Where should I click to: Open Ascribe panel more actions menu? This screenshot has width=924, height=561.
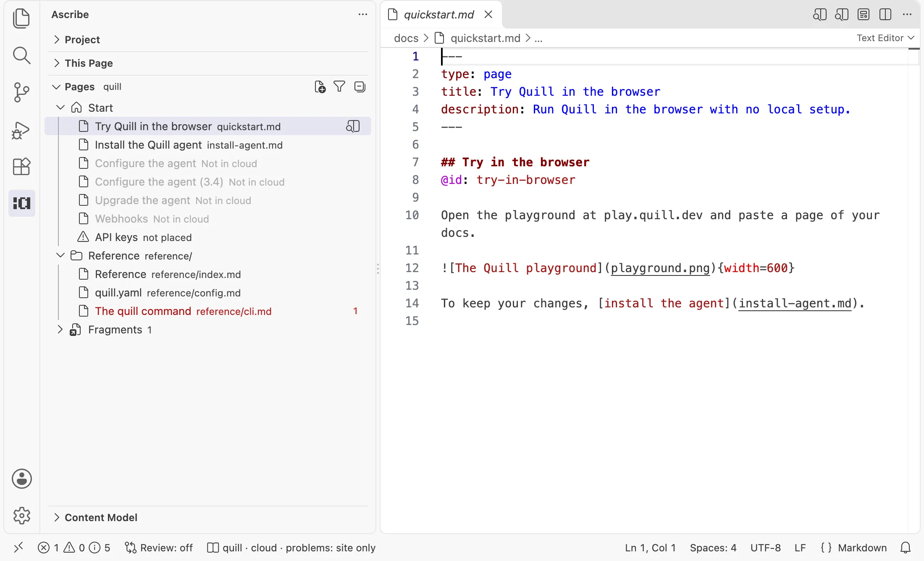[363, 14]
